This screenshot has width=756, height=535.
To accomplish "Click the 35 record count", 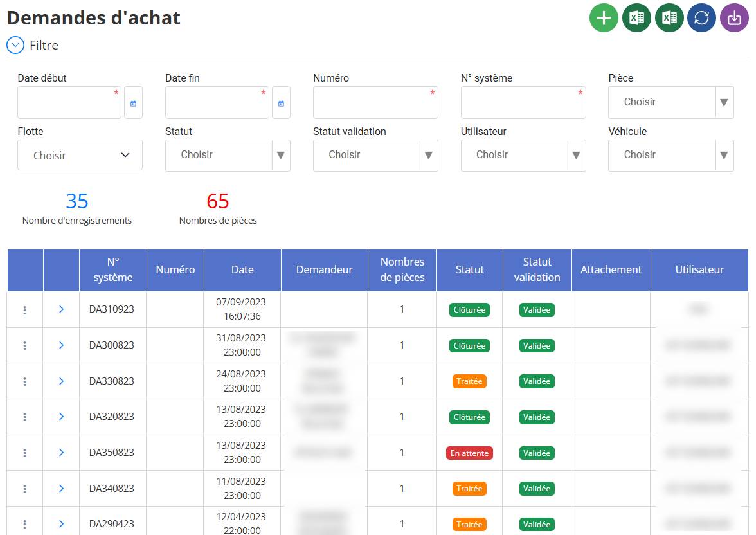I will [x=77, y=201].
